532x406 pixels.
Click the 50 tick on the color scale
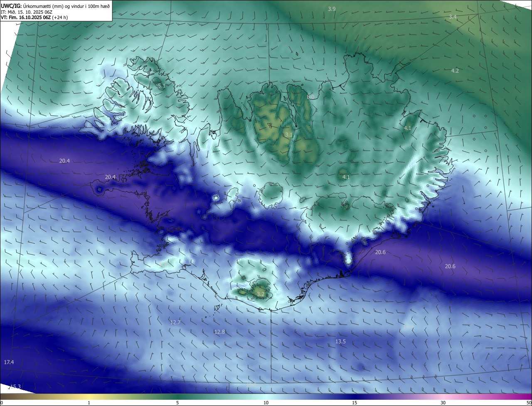click(x=529, y=403)
